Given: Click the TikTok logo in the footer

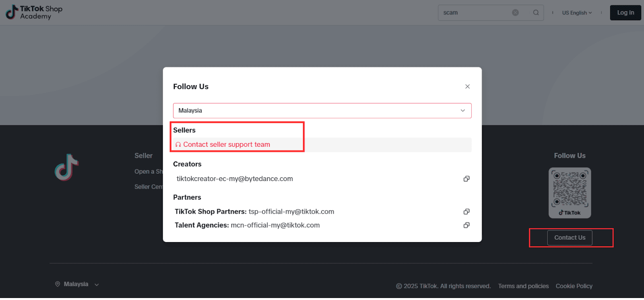Looking at the screenshot, I should (x=66, y=167).
